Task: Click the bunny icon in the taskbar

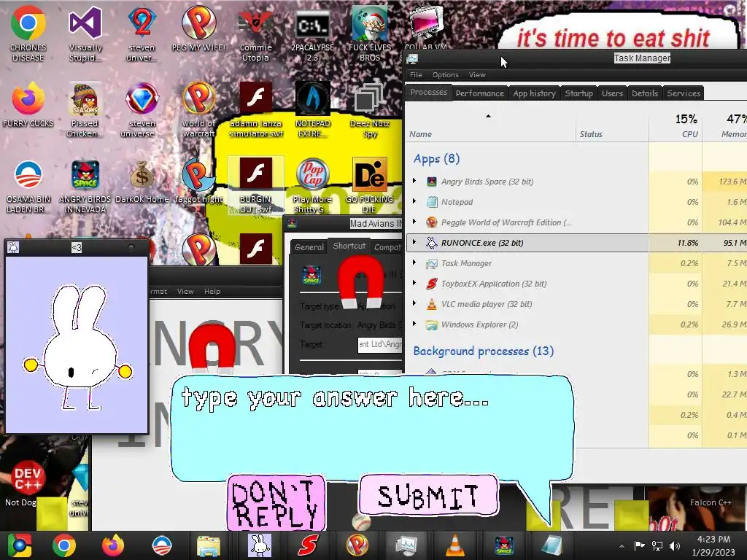Action: [260, 545]
